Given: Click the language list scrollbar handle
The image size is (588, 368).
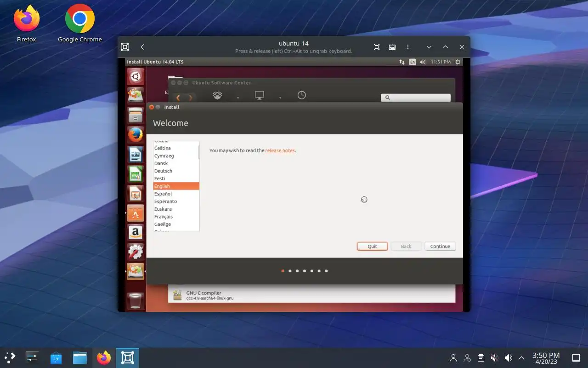Looking at the screenshot, I should (x=199, y=151).
